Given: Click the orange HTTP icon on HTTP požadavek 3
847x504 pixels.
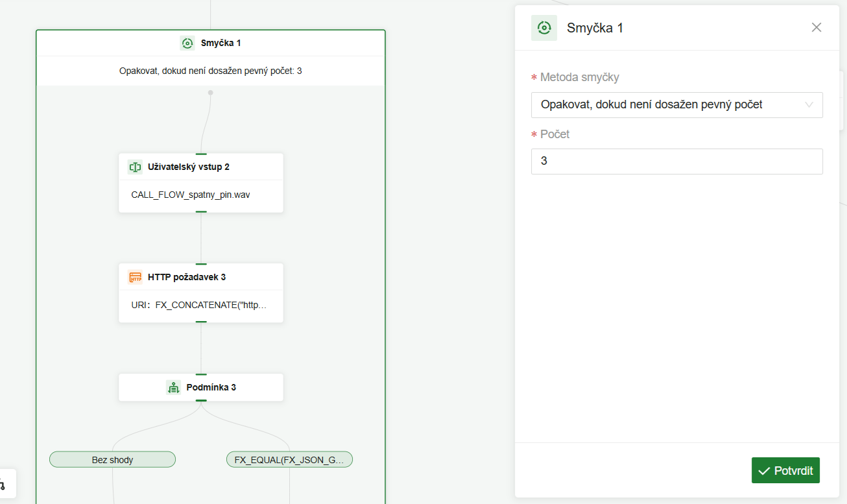Looking at the screenshot, I should (x=135, y=277).
